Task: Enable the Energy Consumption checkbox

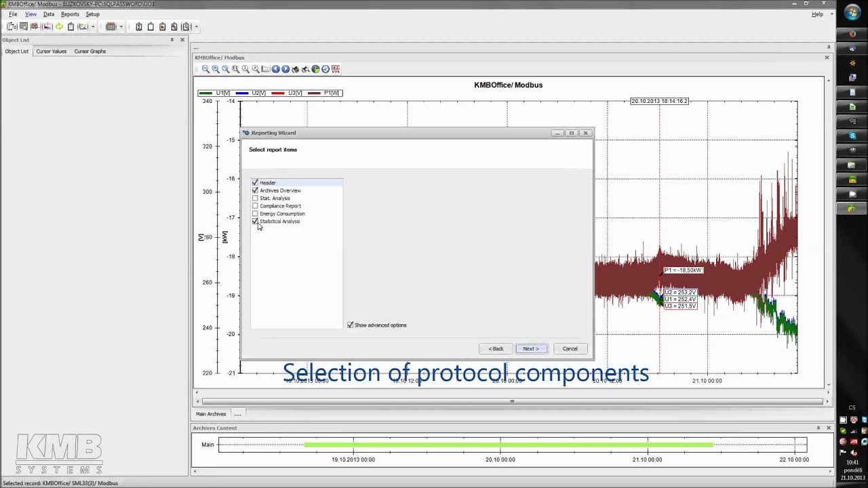Action: (x=255, y=214)
